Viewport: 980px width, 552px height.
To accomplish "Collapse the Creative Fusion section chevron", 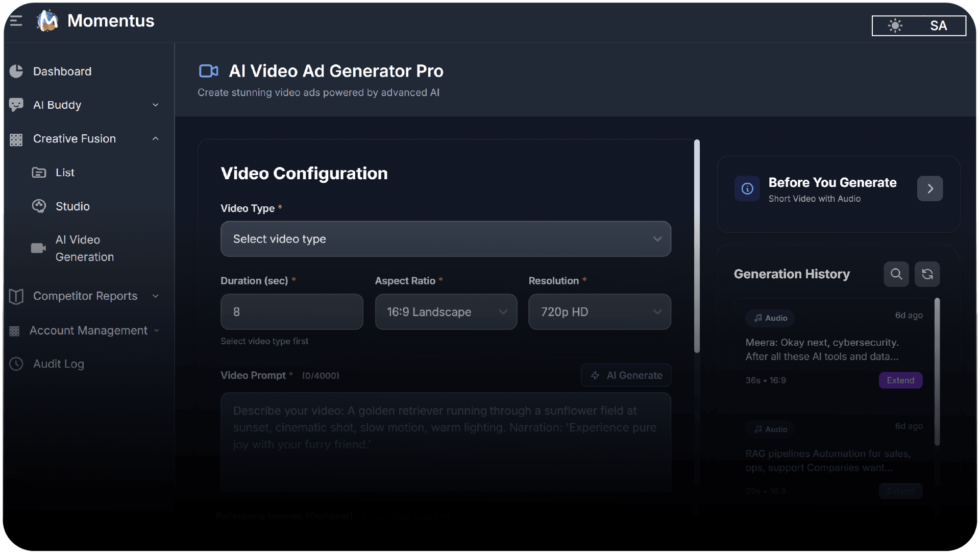I will click(156, 139).
